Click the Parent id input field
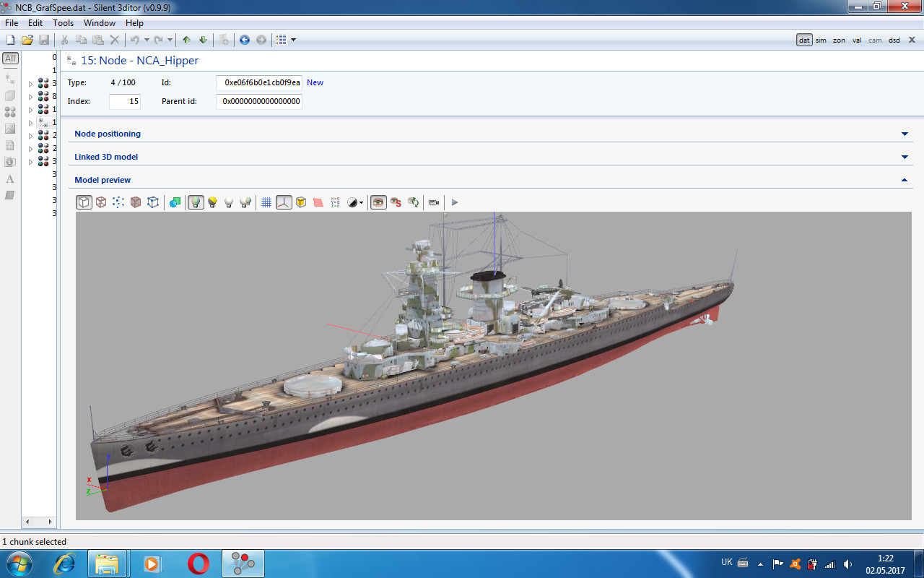The width and height of the screenshot is (924, 578). pyautogui.click(x=259, y=102)
